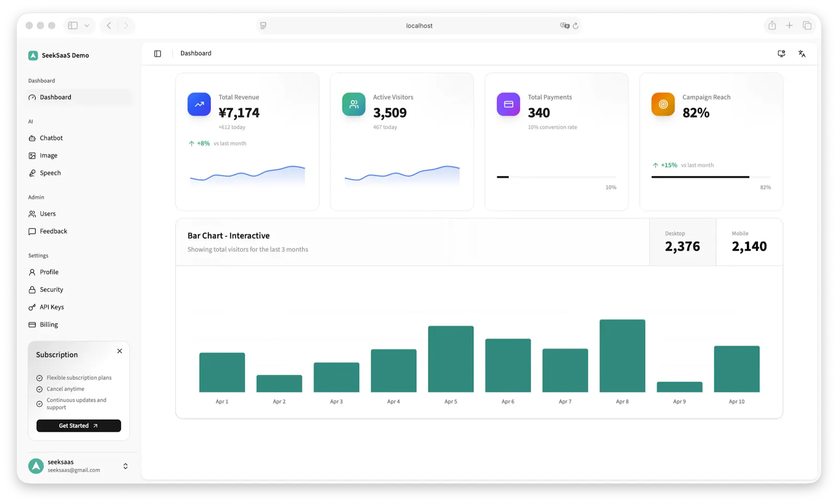Click the Campaign Reach 82% progress bar
The image size is (838, 504).
[711, 177]
